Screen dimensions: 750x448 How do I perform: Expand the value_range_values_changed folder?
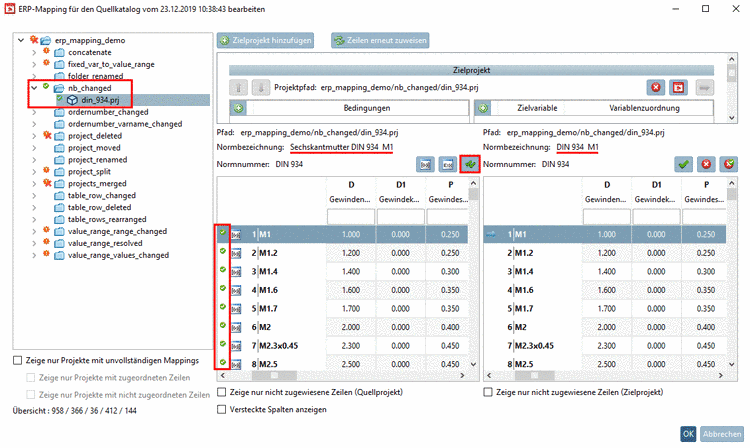pyautogui.click(x=34, y=255)
